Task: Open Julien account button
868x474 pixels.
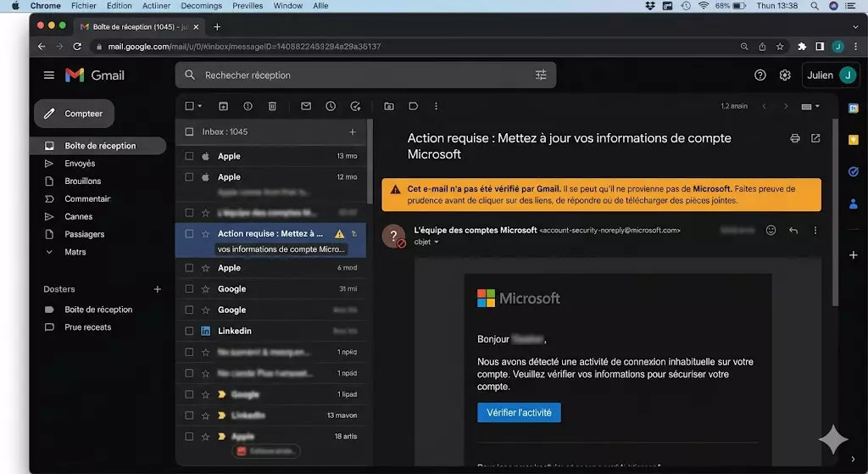Action: click(x=831, y=75)
